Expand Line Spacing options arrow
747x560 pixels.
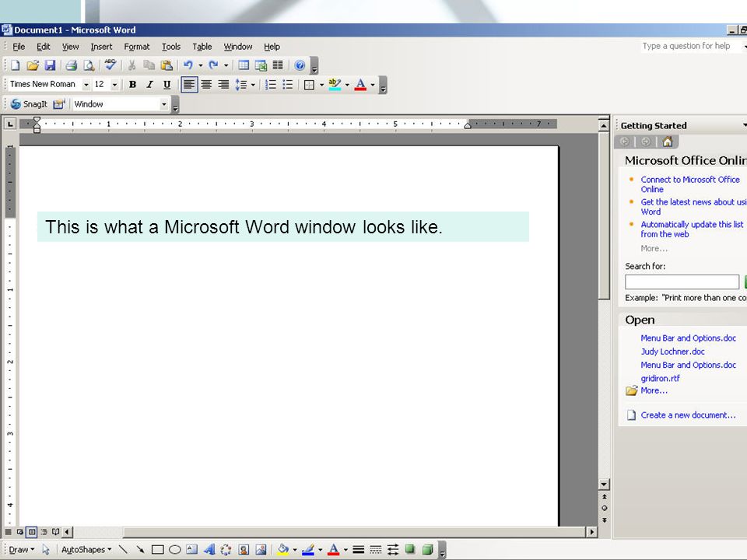[x=253, y=85]
